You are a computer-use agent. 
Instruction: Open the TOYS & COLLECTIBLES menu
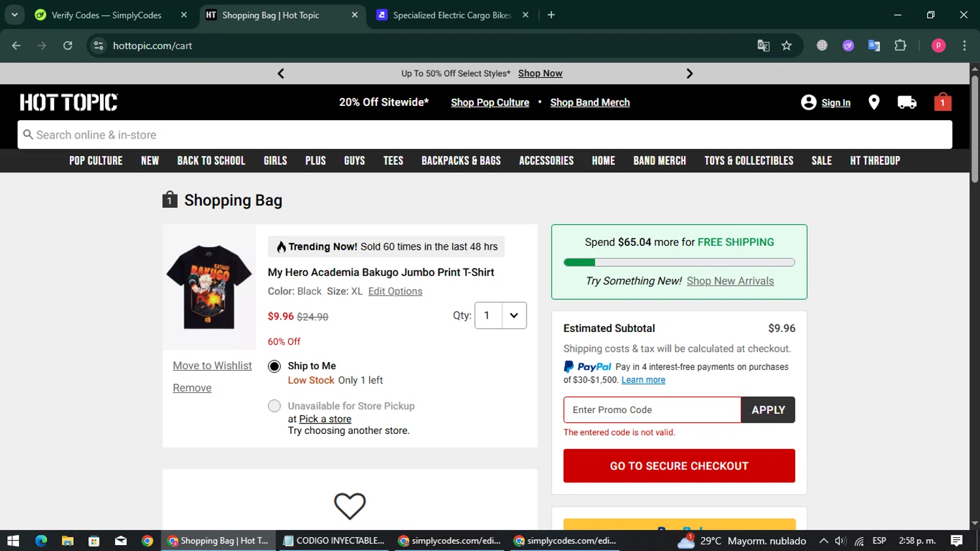coord(749,161)
